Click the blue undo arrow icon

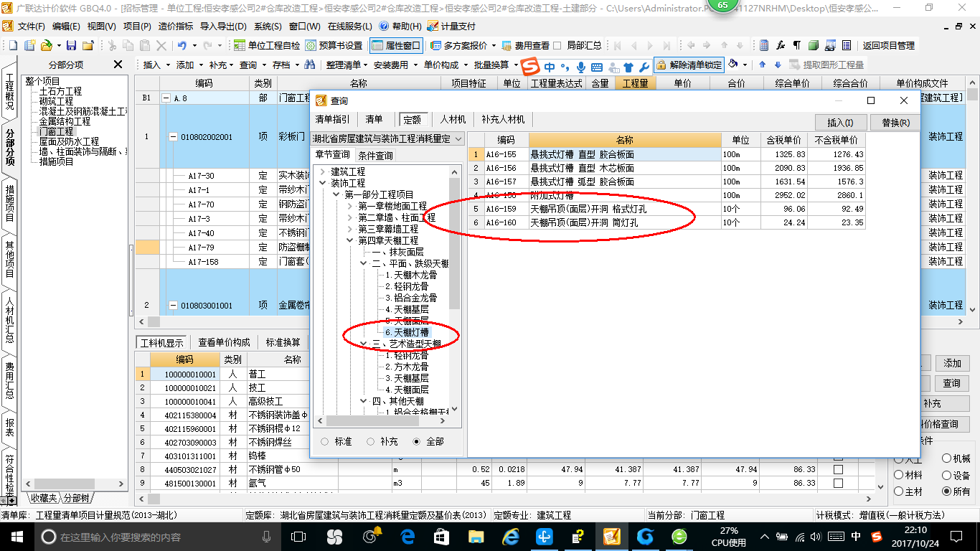[182, 45]
